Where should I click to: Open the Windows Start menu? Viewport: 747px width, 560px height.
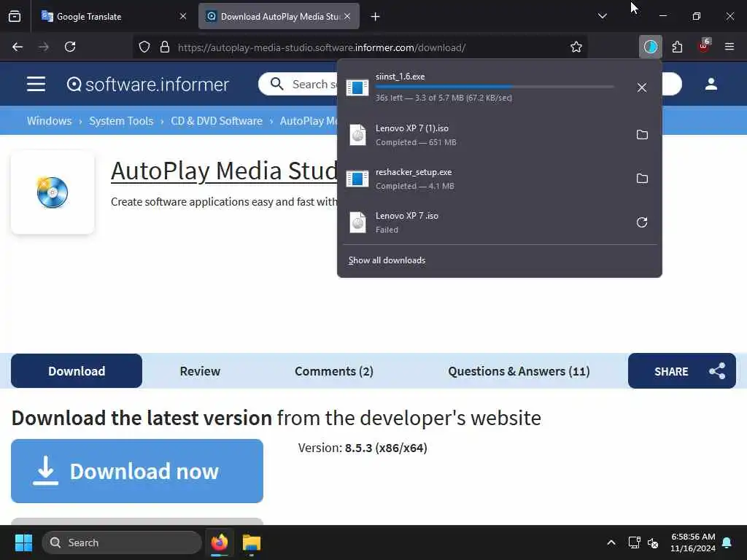[24, 542]
